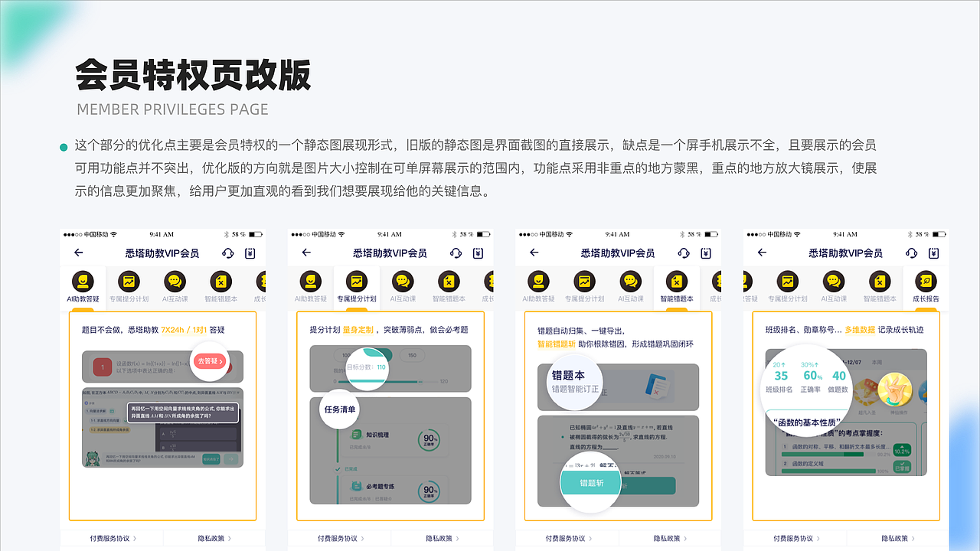Click the 做题数 40 statistic

[839, 381]
